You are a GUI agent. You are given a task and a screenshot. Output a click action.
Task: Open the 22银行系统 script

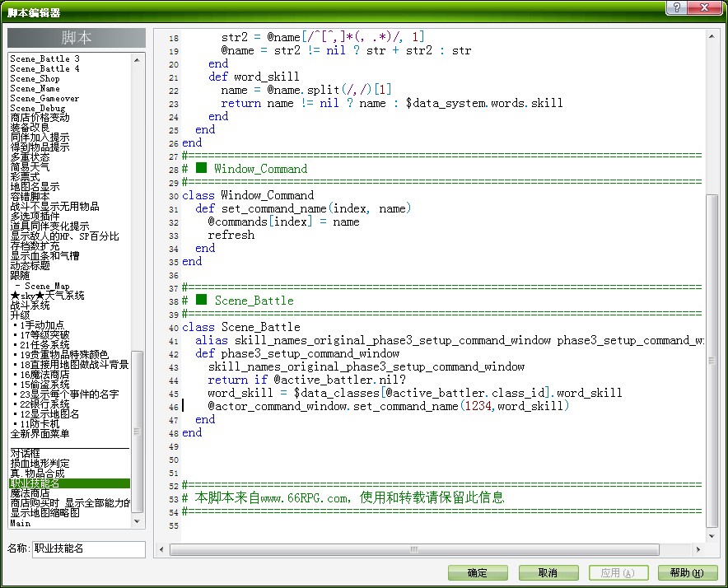(45, 404)
